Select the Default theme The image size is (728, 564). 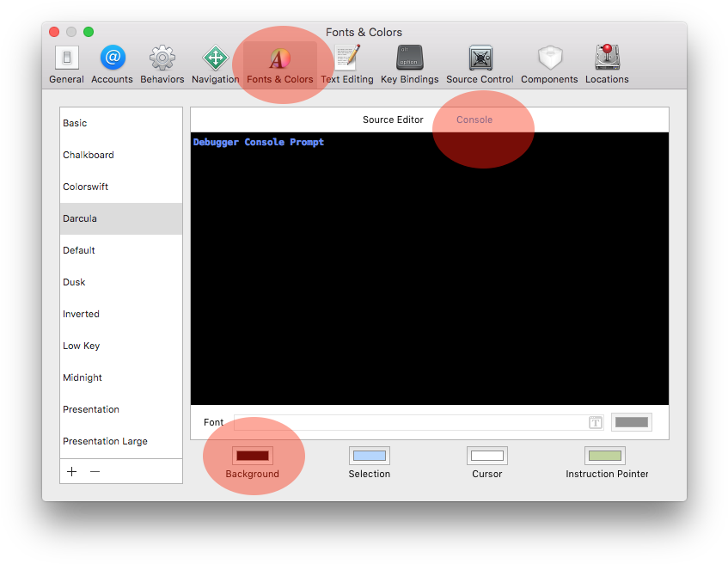pos(120,250)
